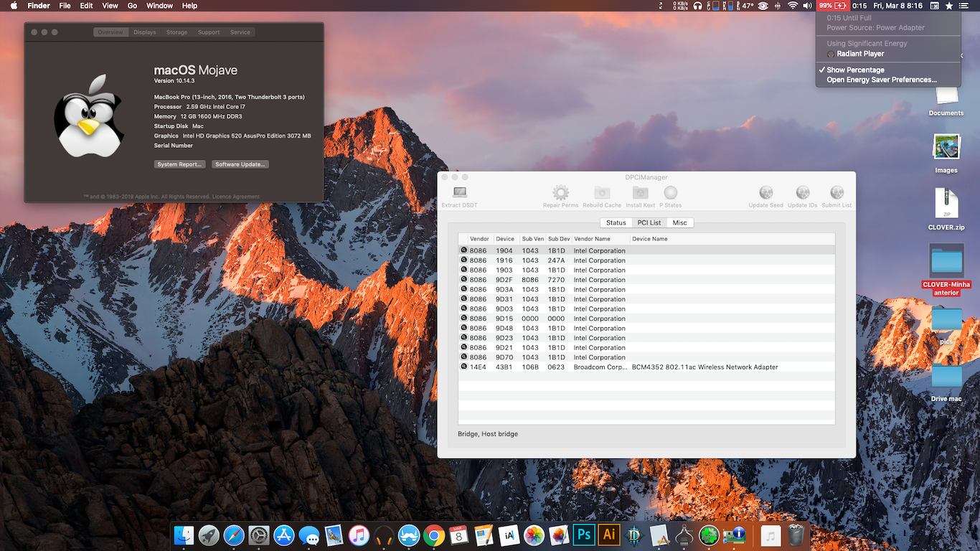Open Photoshop from the Dock
The width and height of the screenshot is (980, 551).
[584, 534]
